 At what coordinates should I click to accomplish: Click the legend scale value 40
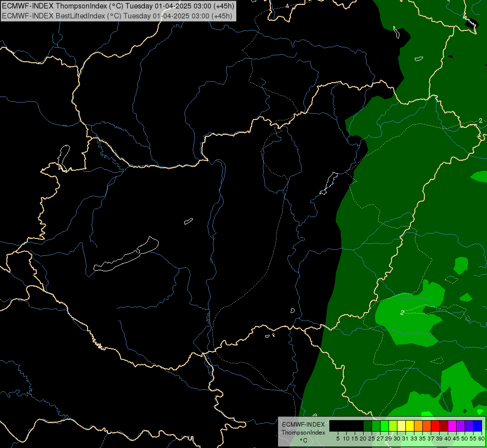[448, 439]
